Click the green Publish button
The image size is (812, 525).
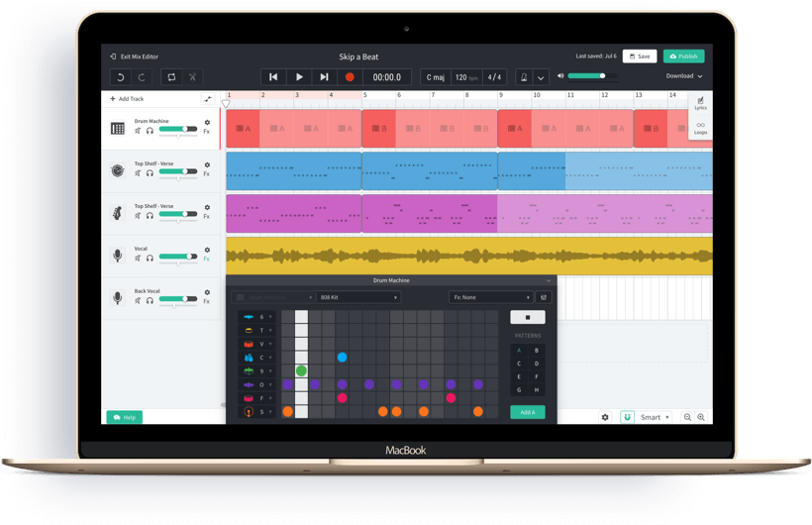(x=683, y=56)
